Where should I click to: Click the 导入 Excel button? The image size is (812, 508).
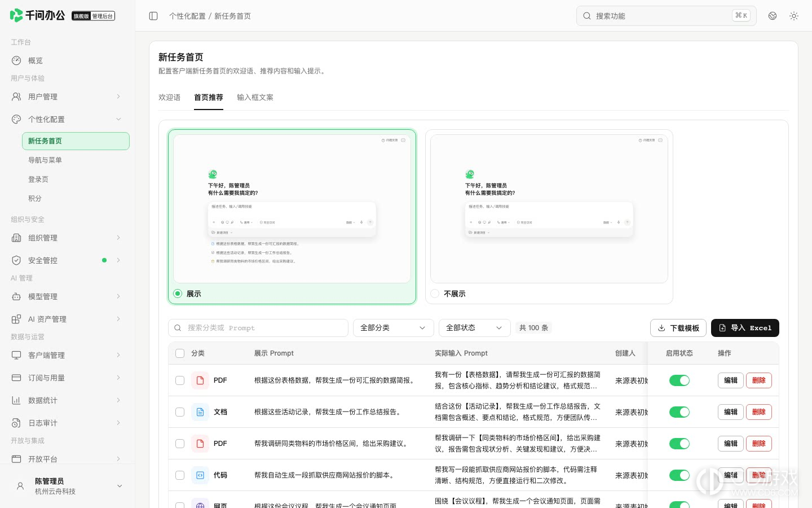(745, 328)
